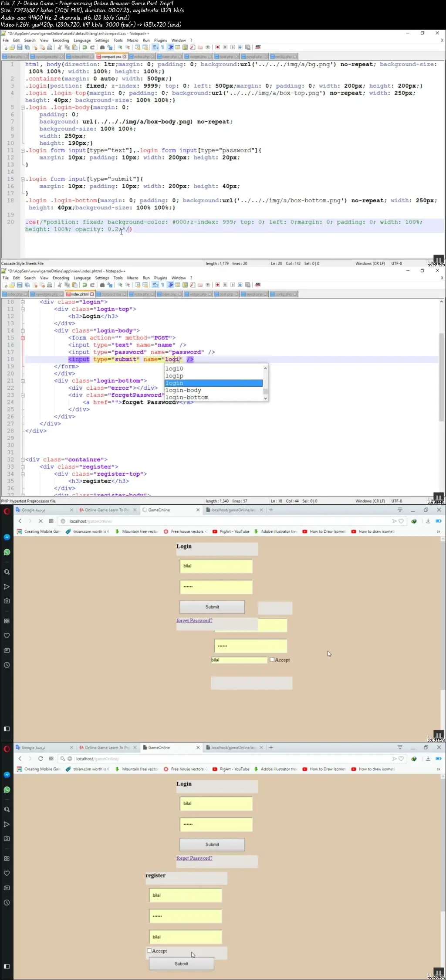Collapse the fold marker on line 32 containre
The width and height of the screenshot is (446, 980).
pos(23,459)
